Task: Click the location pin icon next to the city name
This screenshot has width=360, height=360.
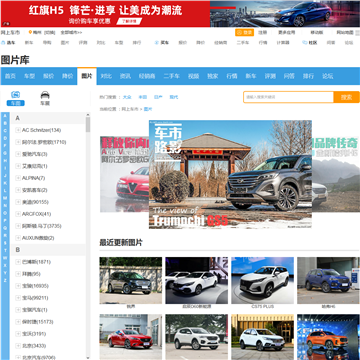Action: [x=30, y=32]
